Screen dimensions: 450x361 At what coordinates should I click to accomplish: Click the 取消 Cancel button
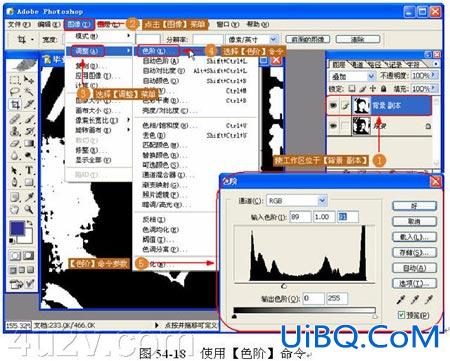pyautogui.click(x=414, y=221)
